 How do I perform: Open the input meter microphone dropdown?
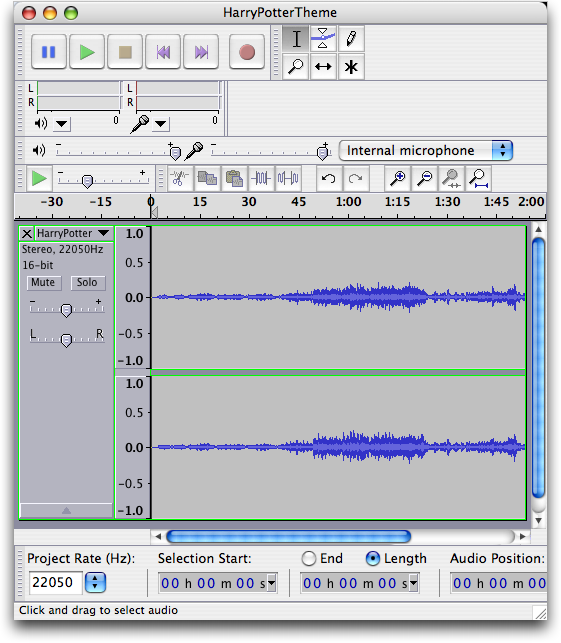click(161, 124)
